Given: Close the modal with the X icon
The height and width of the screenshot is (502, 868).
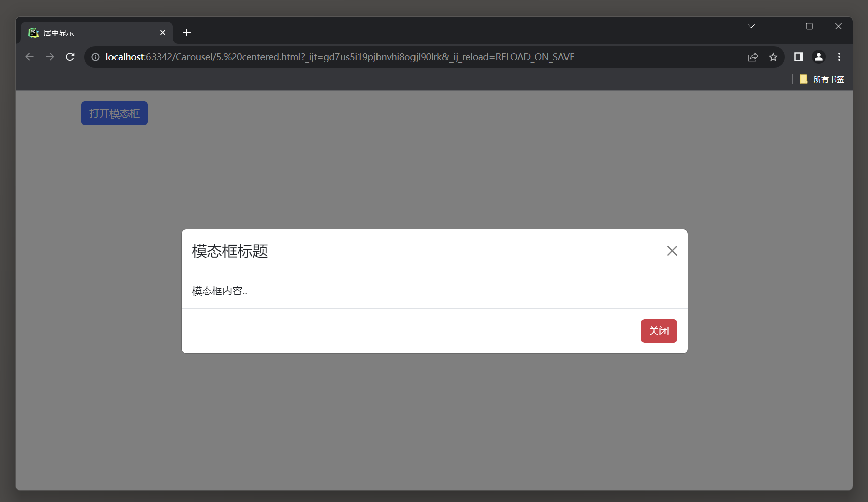Looking at the screenshot, I should click(672, 251).
